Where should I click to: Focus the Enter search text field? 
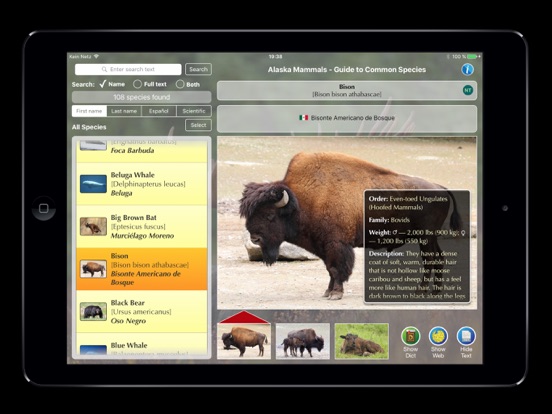(128, 69)
